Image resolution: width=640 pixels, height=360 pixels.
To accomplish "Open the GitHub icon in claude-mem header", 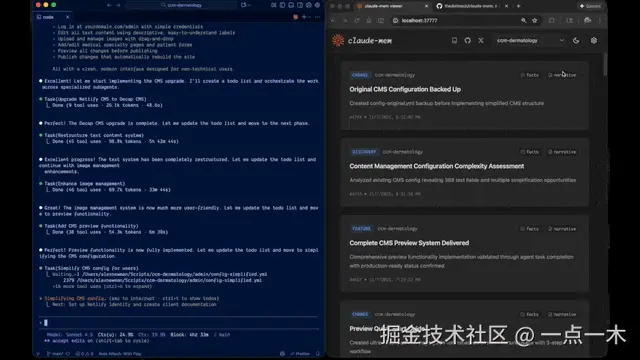I will click(467, 40).
